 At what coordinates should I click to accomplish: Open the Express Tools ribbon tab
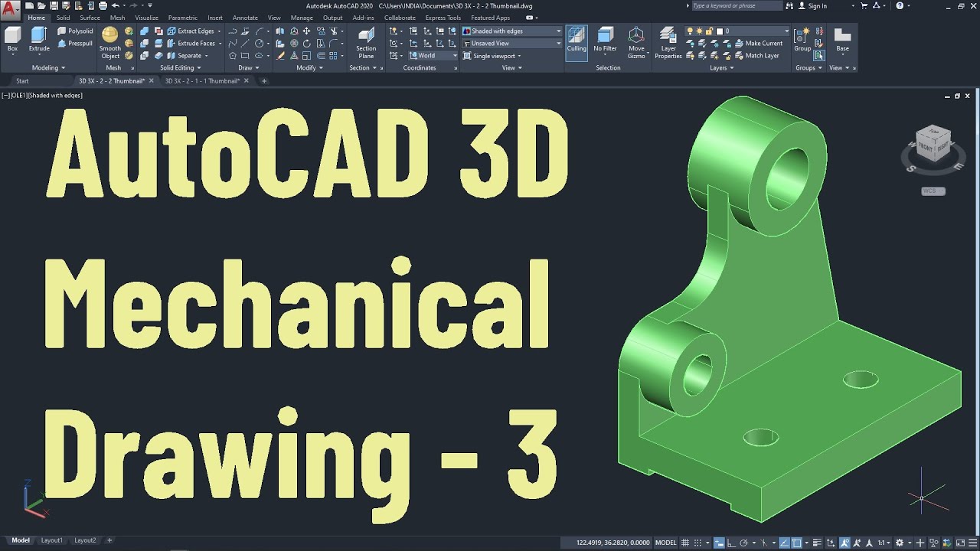[443, 18]
